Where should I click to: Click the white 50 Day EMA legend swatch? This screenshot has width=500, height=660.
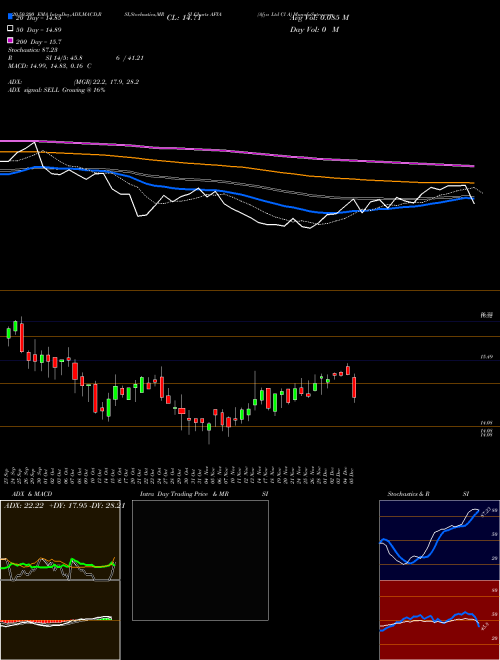(10, 29)
